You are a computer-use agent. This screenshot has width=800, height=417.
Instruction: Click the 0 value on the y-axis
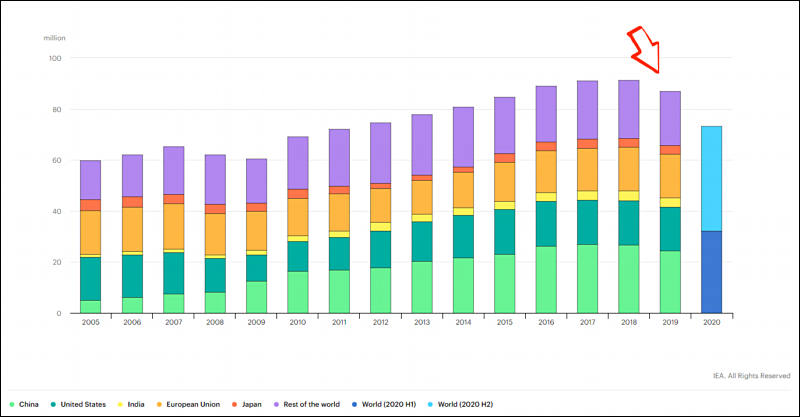point(59,313)
